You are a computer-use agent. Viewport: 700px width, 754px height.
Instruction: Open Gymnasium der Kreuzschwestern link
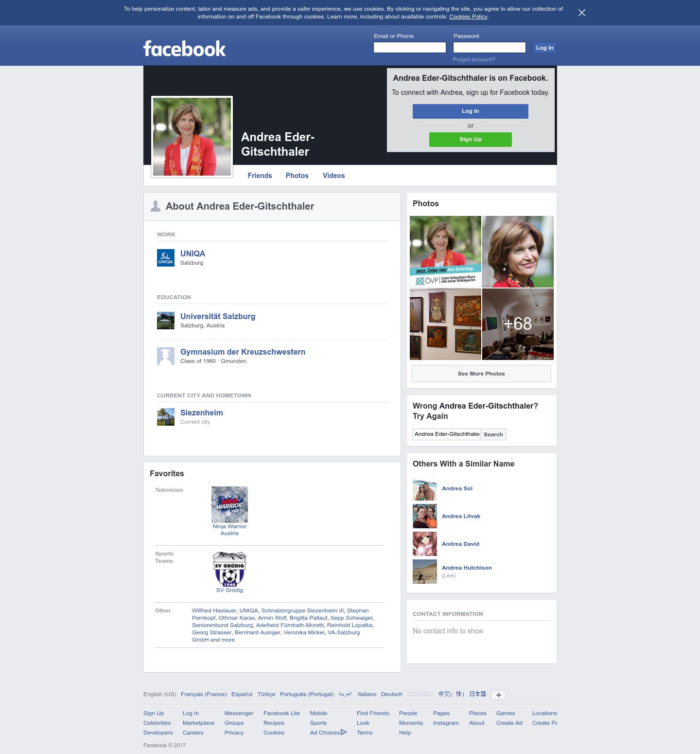[243, 352]
